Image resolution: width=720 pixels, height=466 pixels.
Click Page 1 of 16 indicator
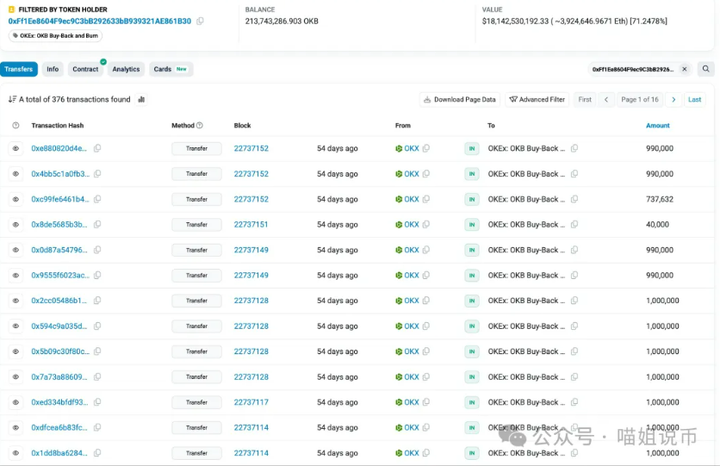click(640, 100)
